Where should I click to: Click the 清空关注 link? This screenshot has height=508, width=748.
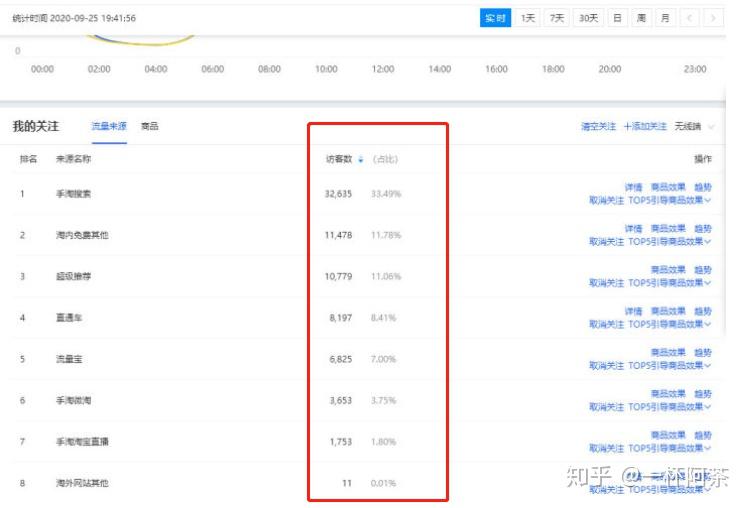click(598, 126)
